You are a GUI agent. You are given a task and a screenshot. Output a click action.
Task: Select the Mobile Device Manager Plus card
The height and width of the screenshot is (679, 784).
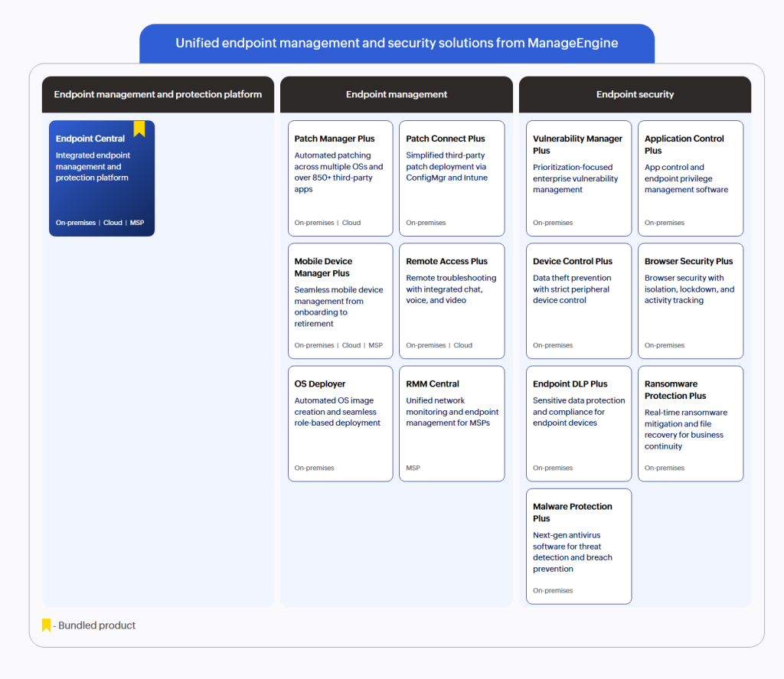pos(341,301)
